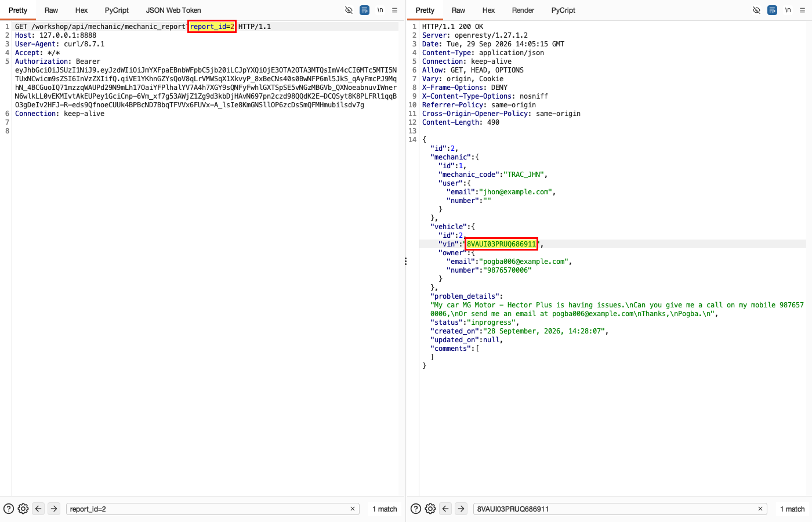The height and width of the screenshot is (522, 812).
Task: Open search help icon in response panel
Action: coord(416,509)
